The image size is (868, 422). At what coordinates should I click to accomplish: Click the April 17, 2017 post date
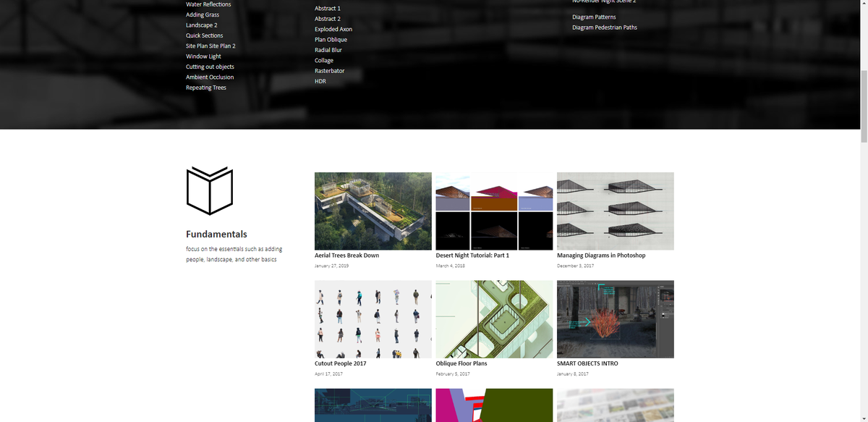(x=328, y=374)
